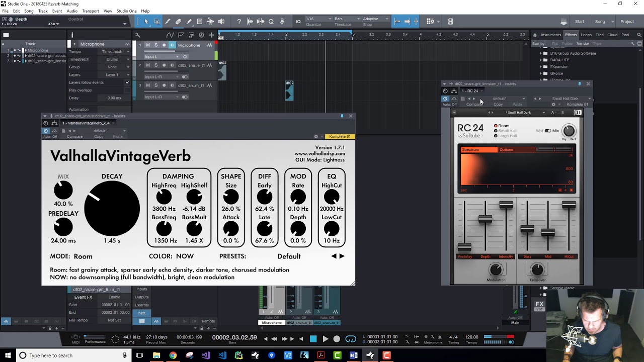The image size is (644, 362).
Task: Toggle monitor on the Microphone track
Action: (172, 45)
